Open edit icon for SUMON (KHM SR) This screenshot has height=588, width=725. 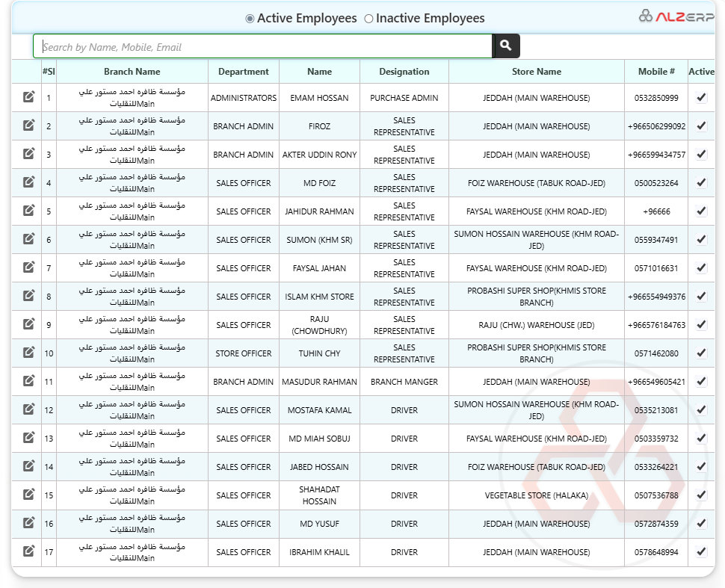coord(28,238)
